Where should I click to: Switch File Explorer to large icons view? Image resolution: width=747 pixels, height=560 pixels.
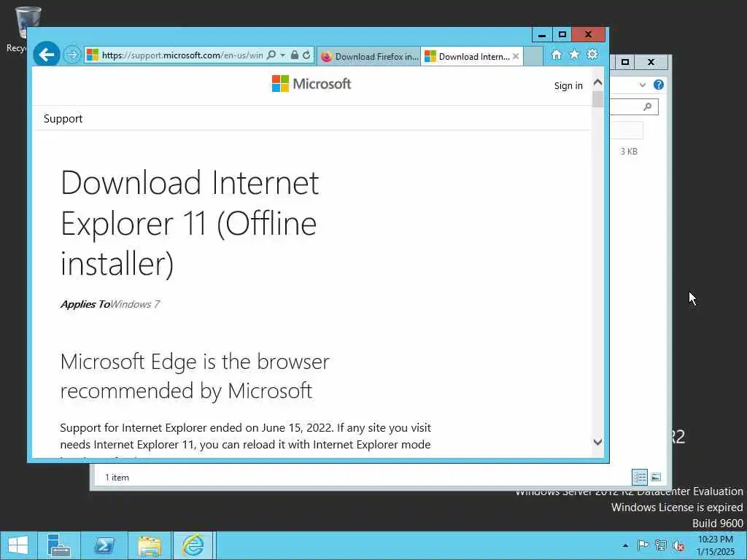point(656,477)
